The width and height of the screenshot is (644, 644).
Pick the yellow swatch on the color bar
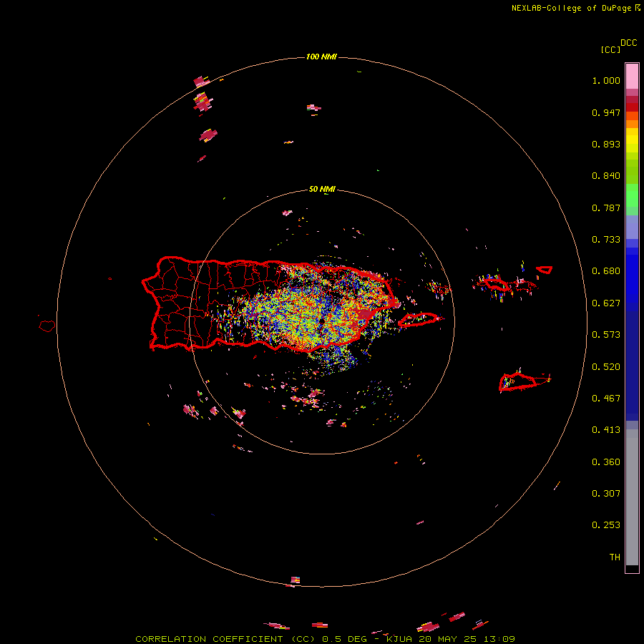click(632, 140)
